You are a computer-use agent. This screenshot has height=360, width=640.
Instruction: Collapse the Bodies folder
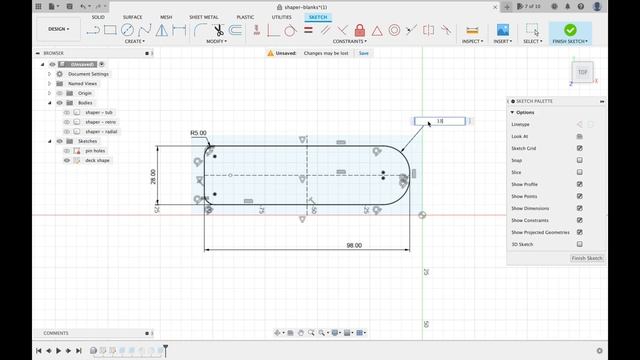click(x=49, y=103)
